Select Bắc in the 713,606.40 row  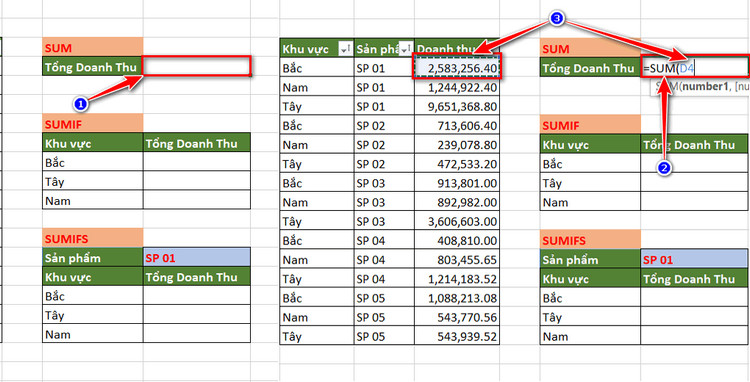317,126
